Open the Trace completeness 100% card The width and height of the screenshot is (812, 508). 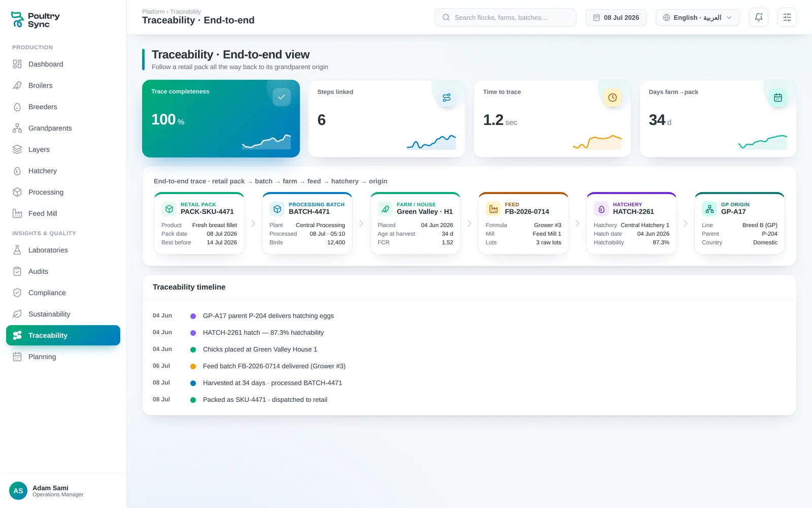tap(221, 118)
